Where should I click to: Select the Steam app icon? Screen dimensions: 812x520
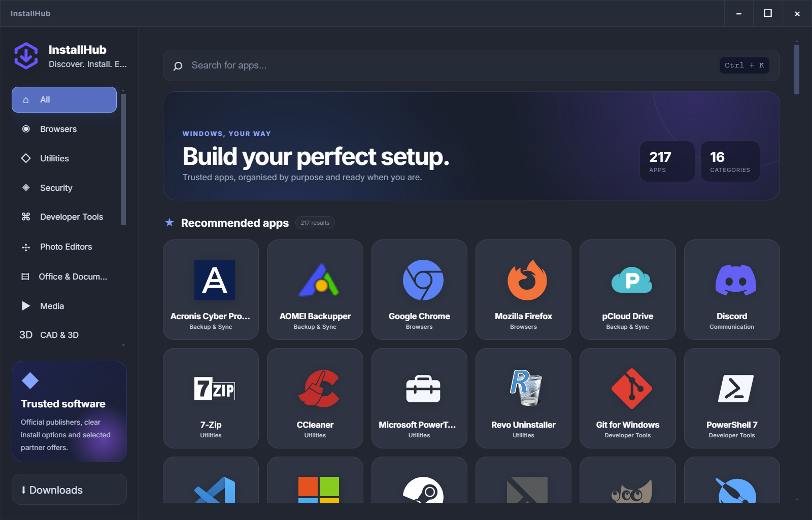click(x=423, y=490)
